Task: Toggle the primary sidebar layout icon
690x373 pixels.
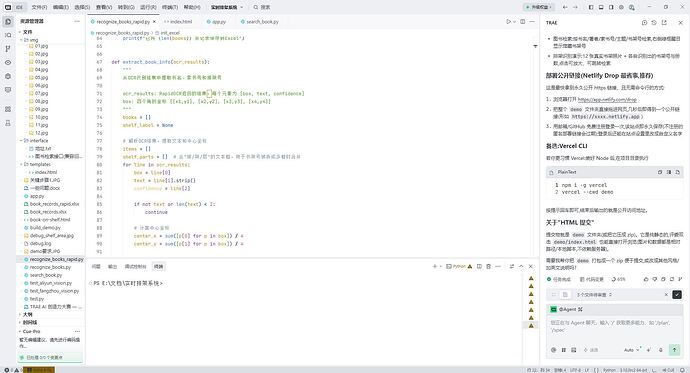Action: pyautogui.click(x=591, y=7)
